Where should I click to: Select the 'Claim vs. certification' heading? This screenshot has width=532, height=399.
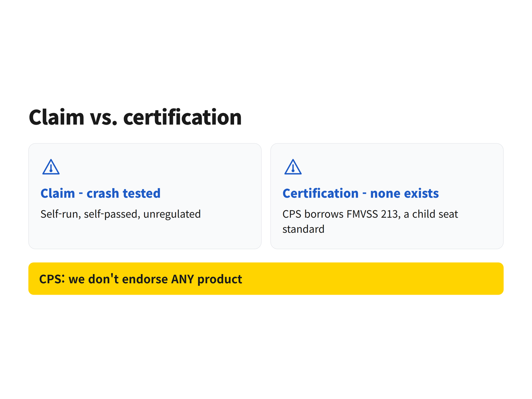(x=135, y=117)
